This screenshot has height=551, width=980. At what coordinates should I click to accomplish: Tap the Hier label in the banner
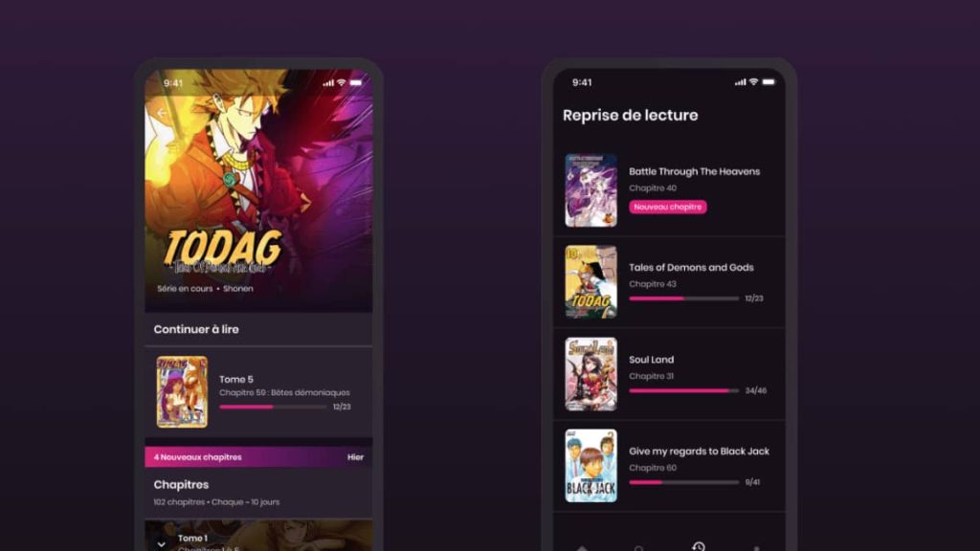pyautogui.click(x=356, y=457)
